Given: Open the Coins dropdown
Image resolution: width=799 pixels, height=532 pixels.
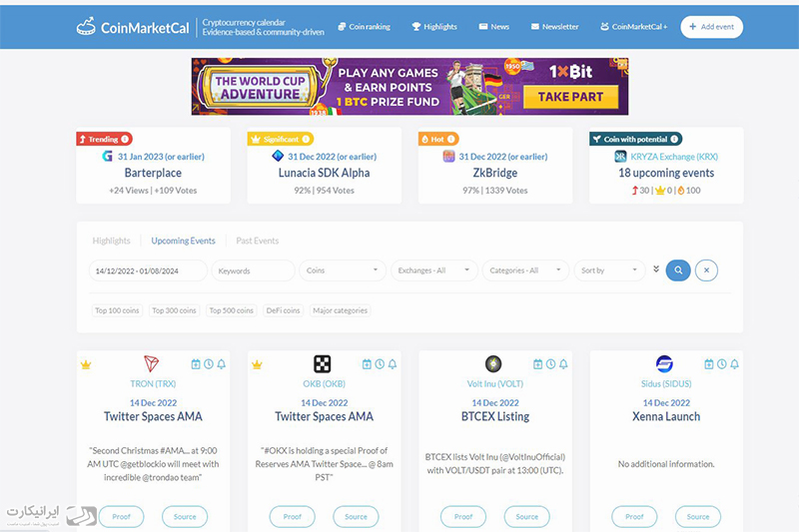Looking at the screenshot, I should tap(343, 270).
